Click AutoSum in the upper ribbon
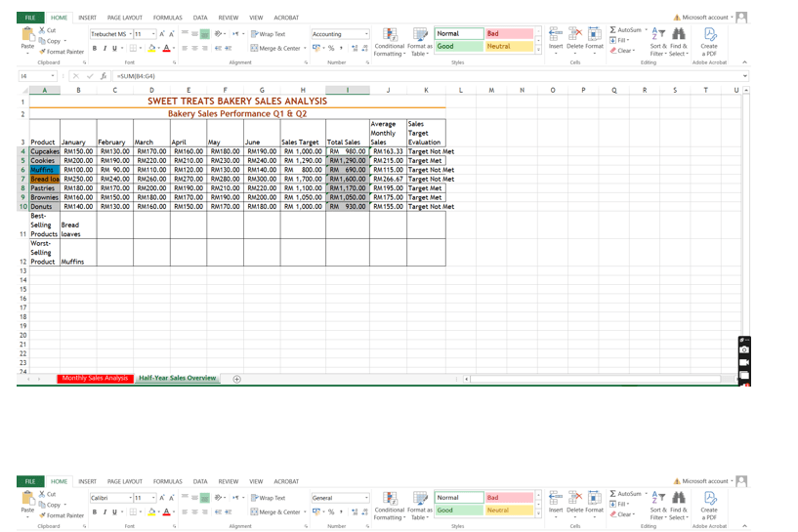The image size is (798, 532). point(625,30)
